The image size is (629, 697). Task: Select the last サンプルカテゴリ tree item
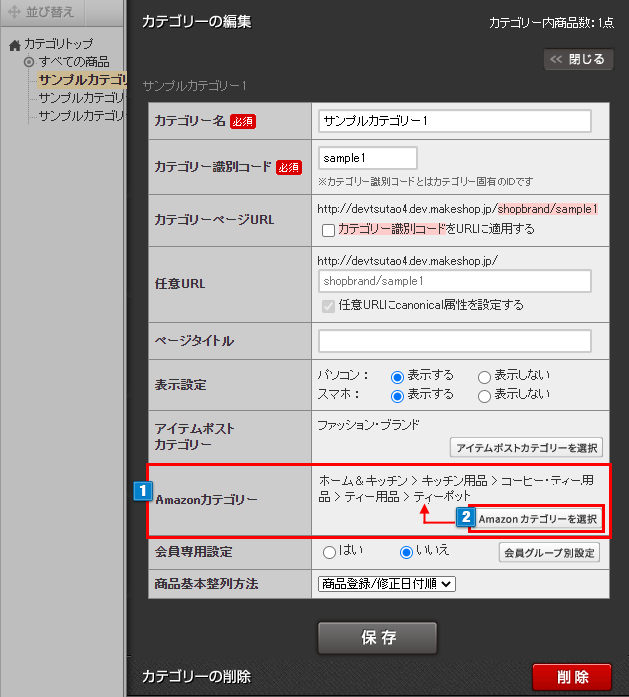click(80, 116)
